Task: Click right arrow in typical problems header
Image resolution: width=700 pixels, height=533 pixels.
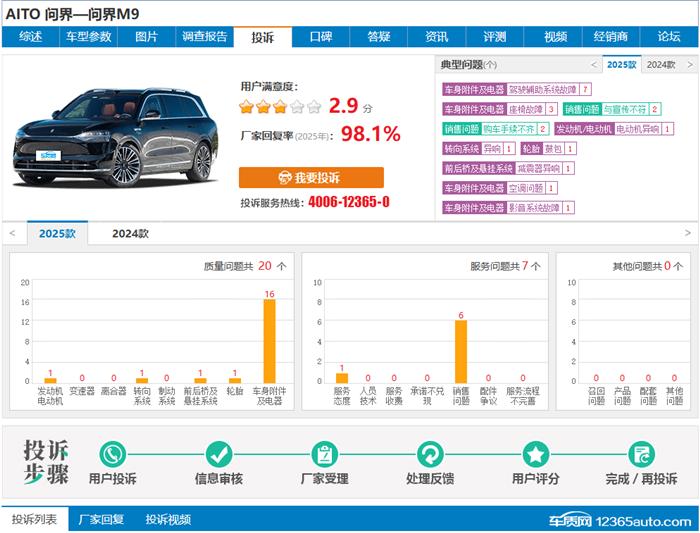Action: click(x=690, y=65)
